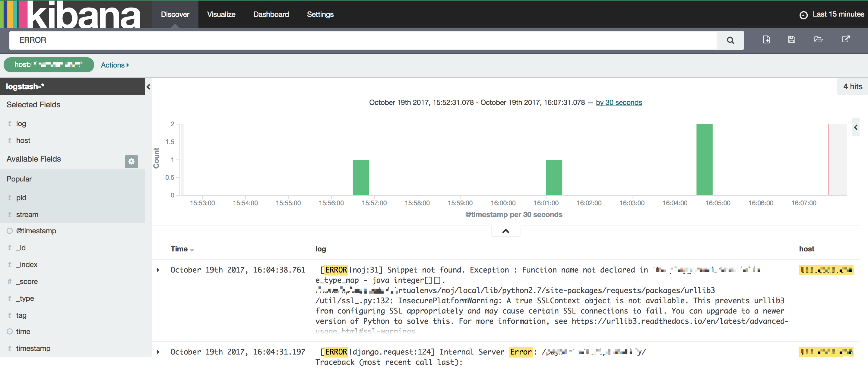Collapse the histogram chart with up chevron
The image size is (868, 369).
(505, 231)
